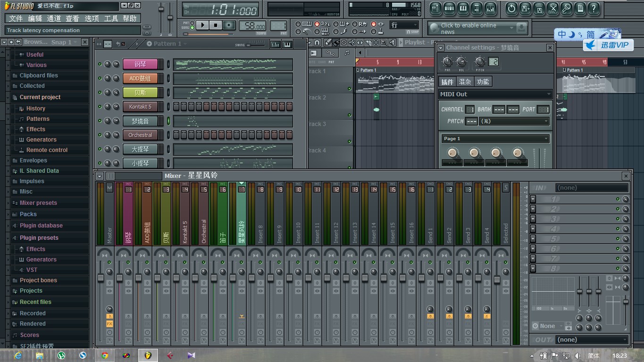The height and width of the screenshot is (362, 644).
Task: Toggle the magnet snap icon in playlist
Action: pos(317,42)
